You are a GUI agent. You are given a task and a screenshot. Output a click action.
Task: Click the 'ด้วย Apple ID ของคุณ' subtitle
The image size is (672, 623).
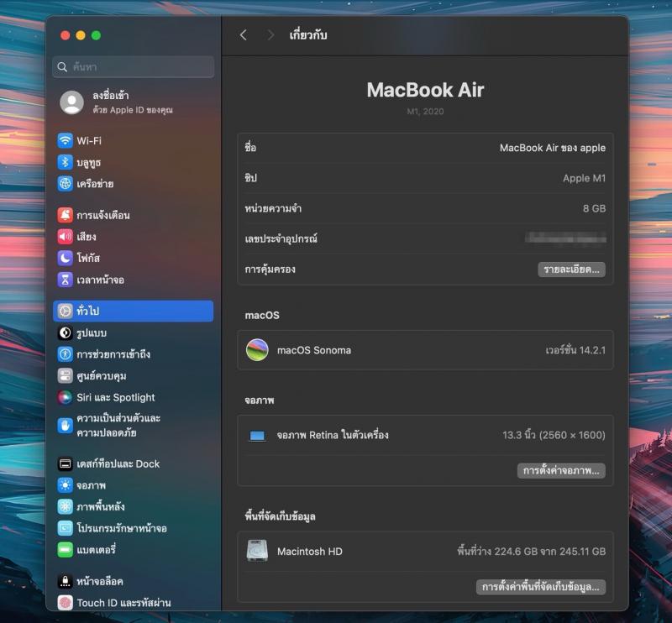click(x=133, y=110)
